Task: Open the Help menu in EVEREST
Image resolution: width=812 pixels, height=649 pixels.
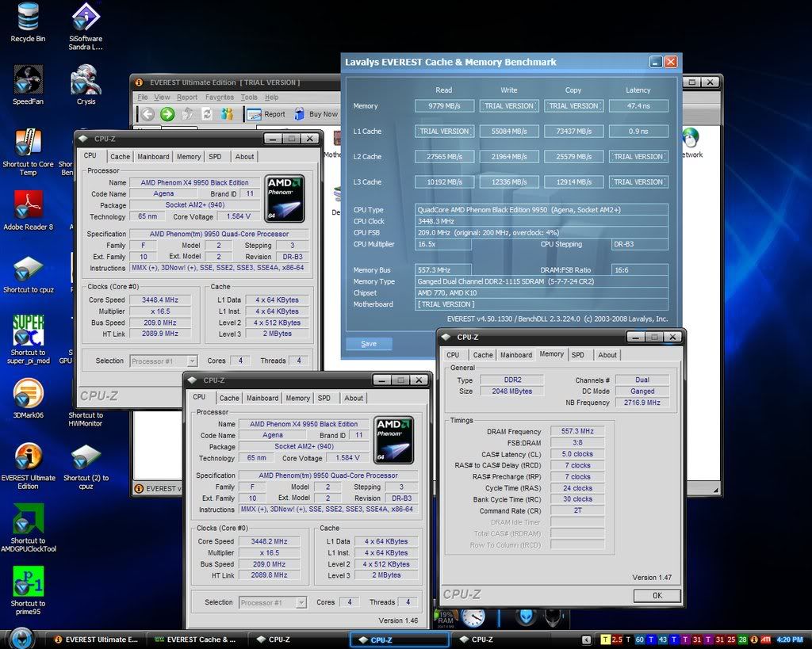Action: pyautogui.click(x=271, y=97)
